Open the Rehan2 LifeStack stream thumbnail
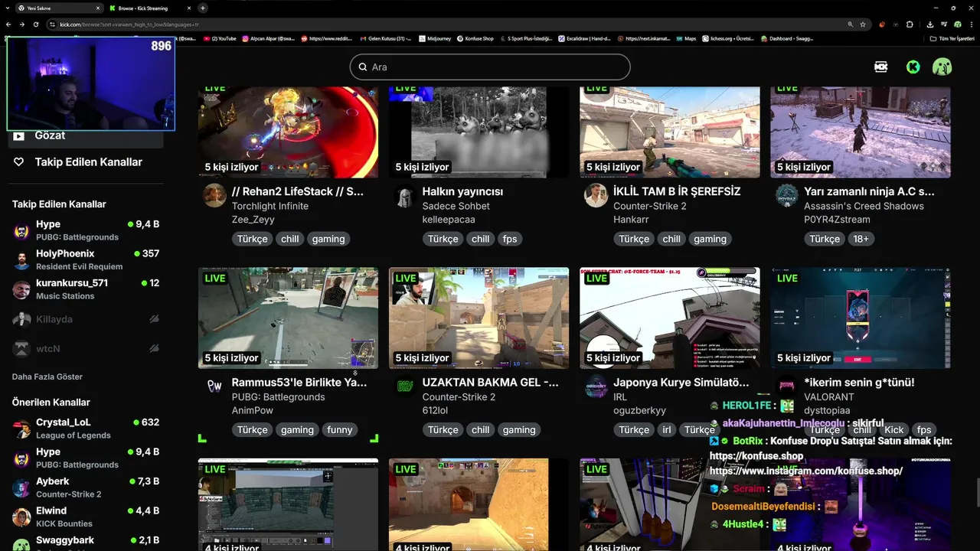The image size is (980, 551). pyautogui.click(x=288, y=132)
